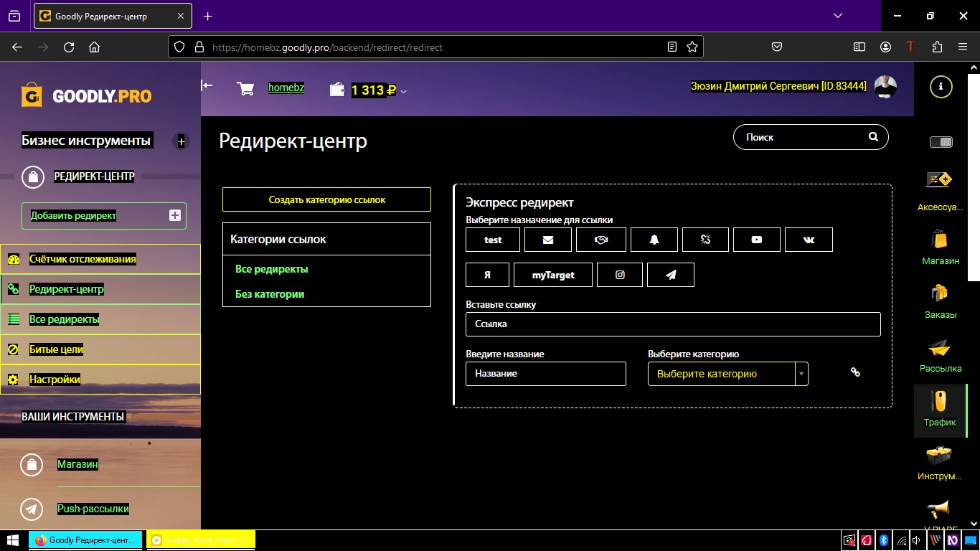Viewport: 980px width, 551px height.
Task: Click the Название input field
Action: pyautogui.click(x=546, y=374)
